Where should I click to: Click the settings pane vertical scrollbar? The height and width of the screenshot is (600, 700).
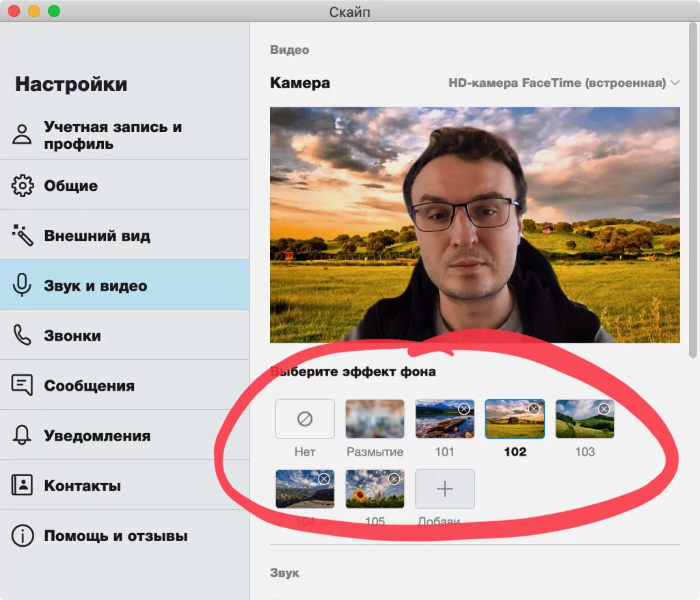(x=692, y=190)
